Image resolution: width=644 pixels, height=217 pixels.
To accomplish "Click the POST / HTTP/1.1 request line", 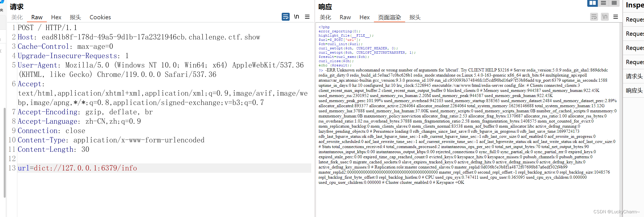I will coord(47,28).
